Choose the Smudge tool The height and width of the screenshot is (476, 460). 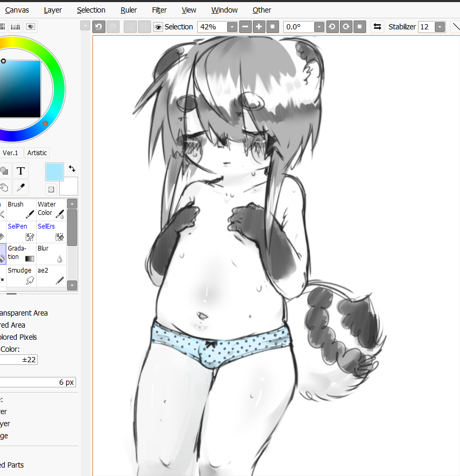(x=20, y=275)
